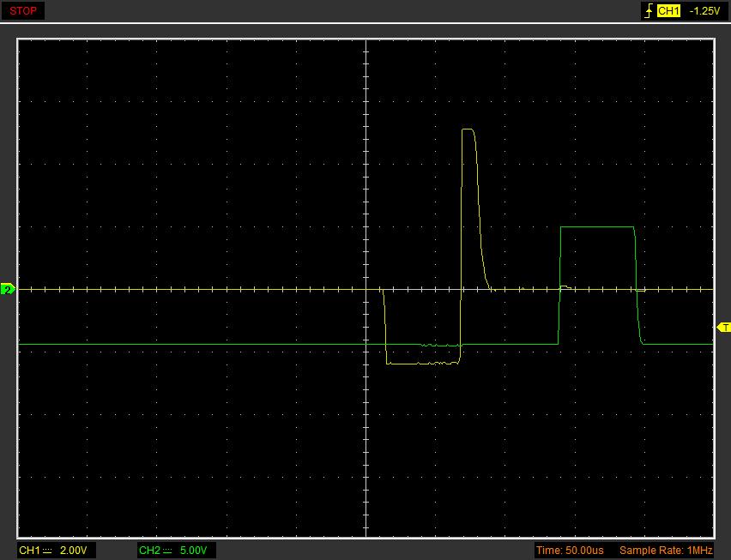Click the rising-edge trigger slope icon
Image resolution: width=731 pixels, height=560 pixels.
click(x=649, y=10)
